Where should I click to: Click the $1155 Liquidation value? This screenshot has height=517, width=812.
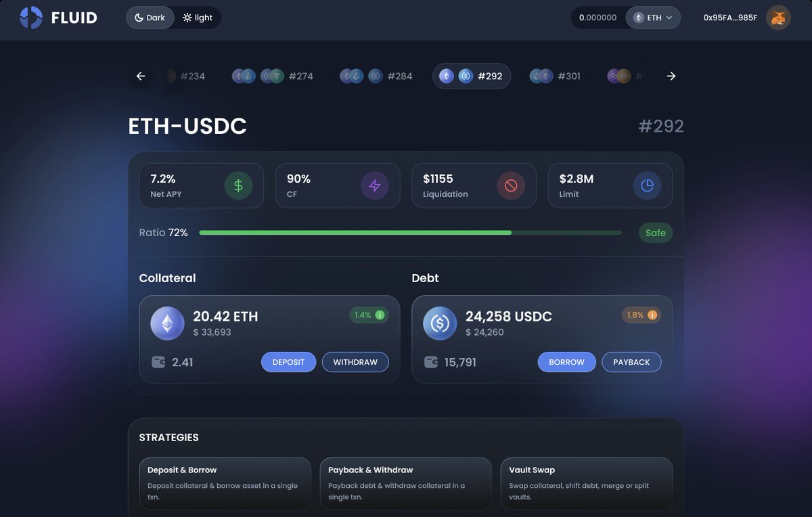point(438,179)
